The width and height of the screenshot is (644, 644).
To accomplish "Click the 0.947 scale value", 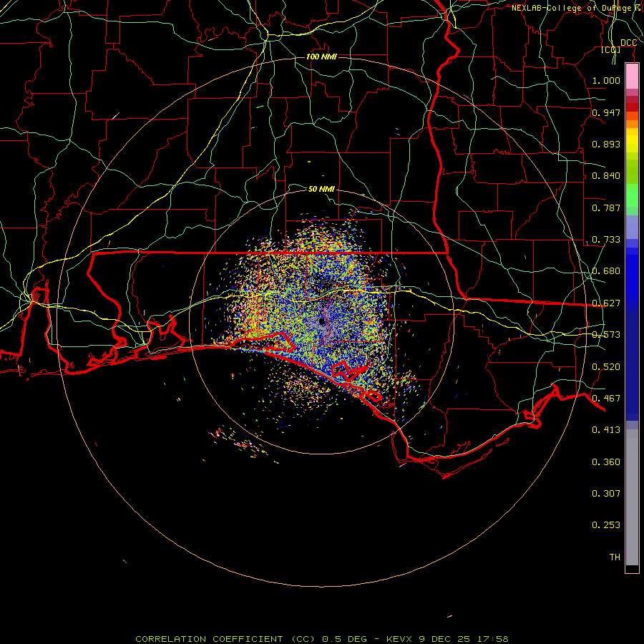I will [x=606, y=112].
